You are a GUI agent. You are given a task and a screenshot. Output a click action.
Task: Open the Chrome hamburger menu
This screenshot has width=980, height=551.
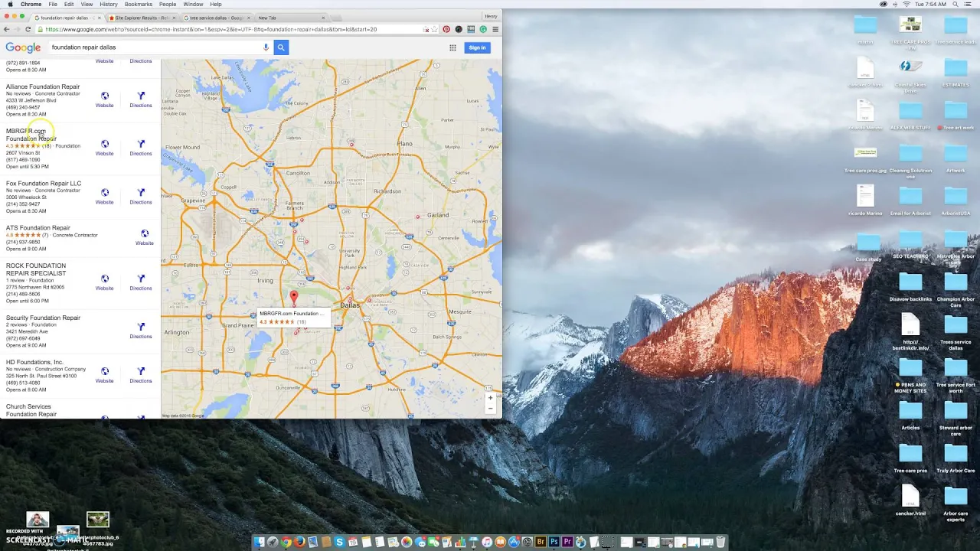pyautogui.click(x=495, y=29)
